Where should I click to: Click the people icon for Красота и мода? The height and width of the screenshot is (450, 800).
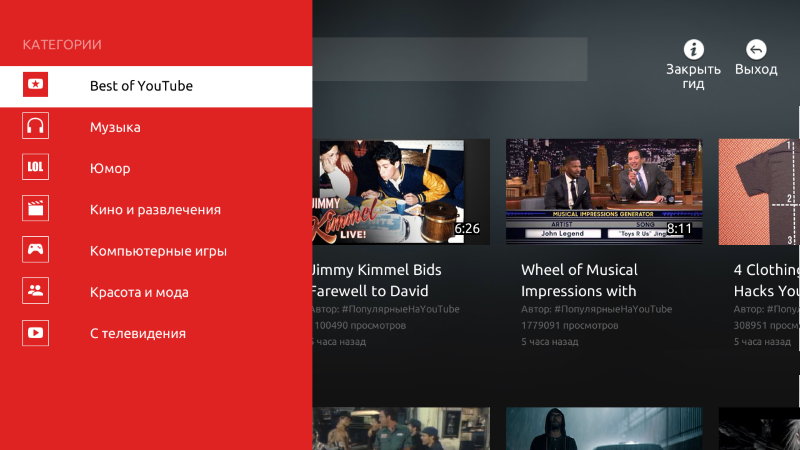(x=35, y=291)
